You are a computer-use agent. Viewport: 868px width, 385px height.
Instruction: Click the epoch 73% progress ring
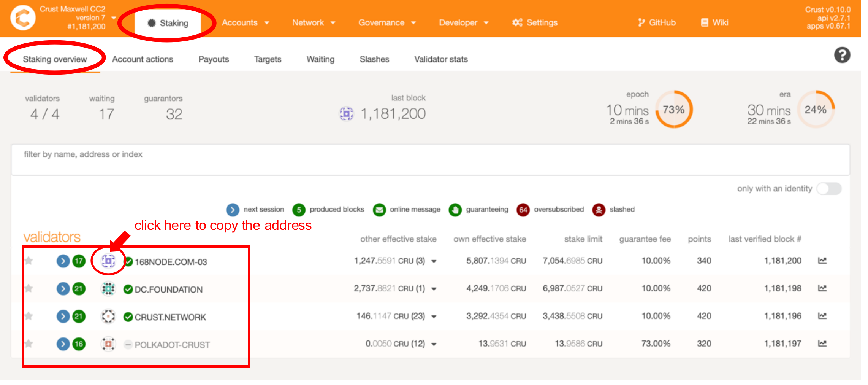674,110
